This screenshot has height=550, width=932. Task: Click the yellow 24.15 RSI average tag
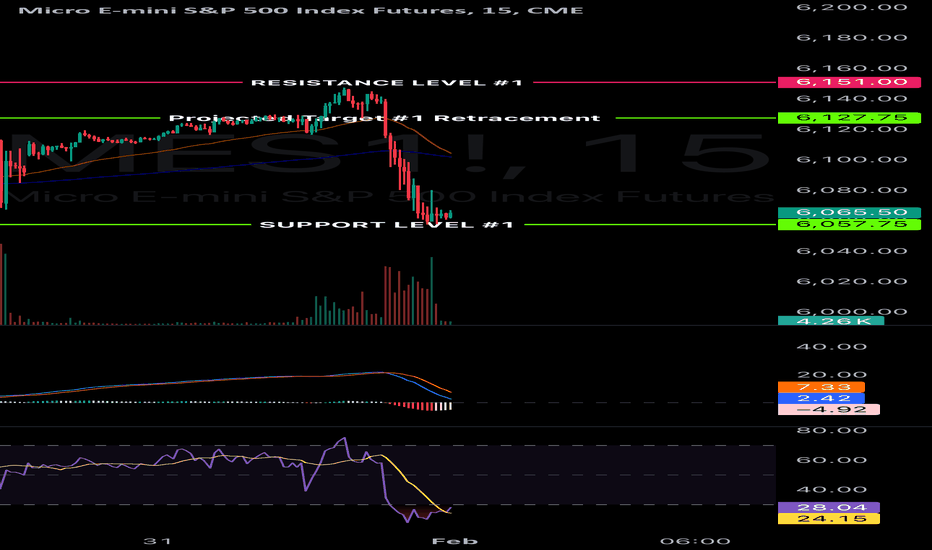coord(829,518)
